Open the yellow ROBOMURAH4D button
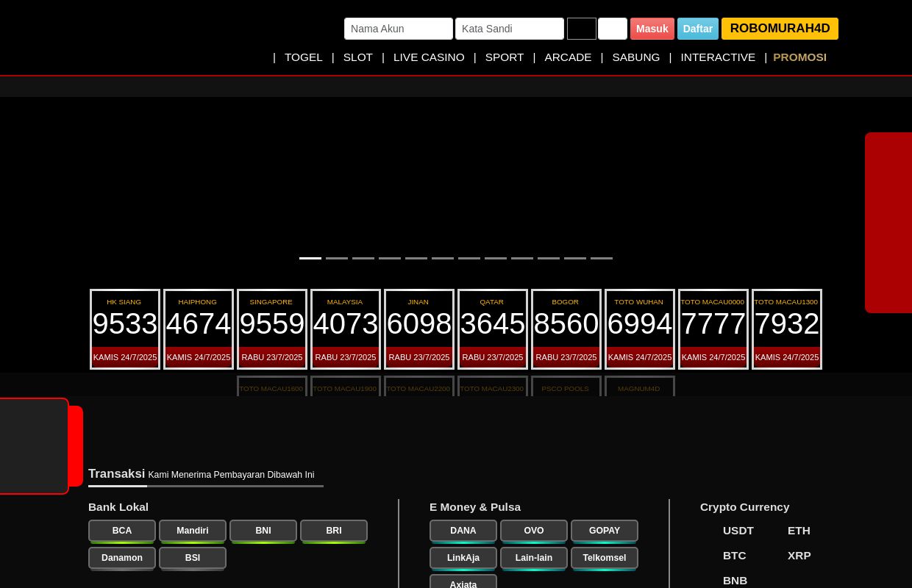912x588 pixels. click(x=780, y=29)
